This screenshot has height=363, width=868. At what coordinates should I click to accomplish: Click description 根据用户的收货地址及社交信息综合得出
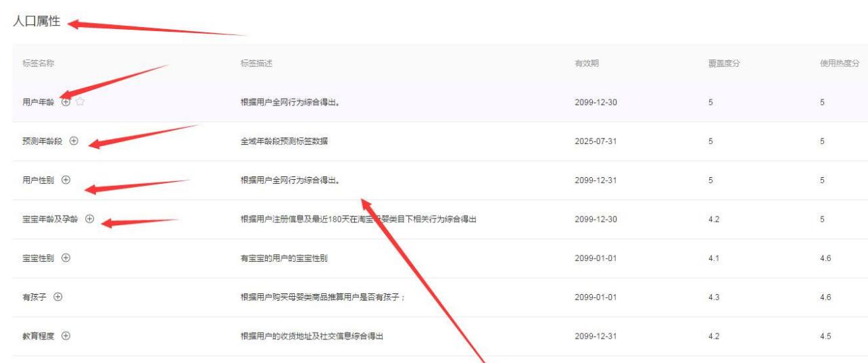click(x=312, y=336)
